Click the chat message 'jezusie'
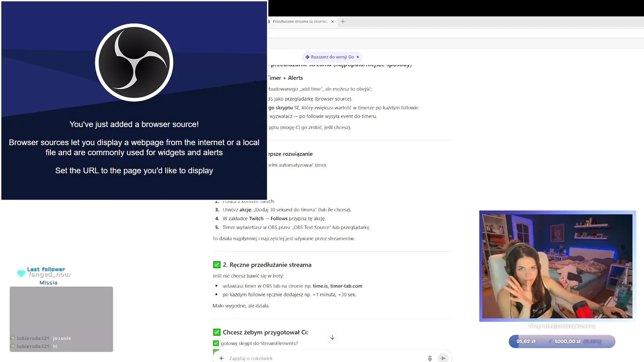The height and width of the screenshot is (362, 644). (62, 338)
